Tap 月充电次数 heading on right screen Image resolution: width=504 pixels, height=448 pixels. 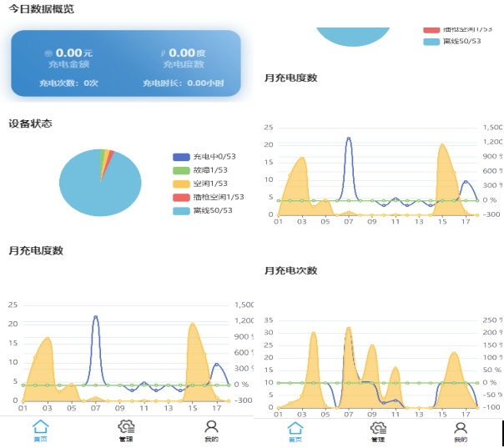point(291,270)
